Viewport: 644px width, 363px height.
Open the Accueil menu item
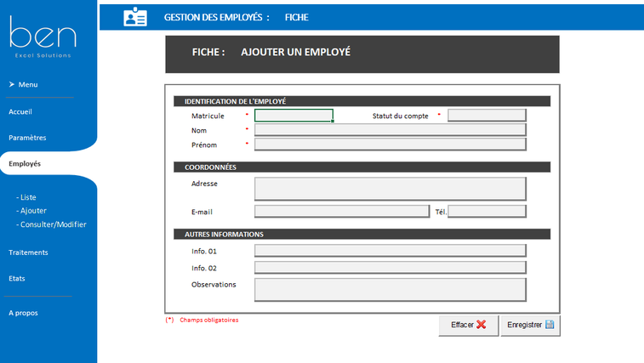pos(20,111)
